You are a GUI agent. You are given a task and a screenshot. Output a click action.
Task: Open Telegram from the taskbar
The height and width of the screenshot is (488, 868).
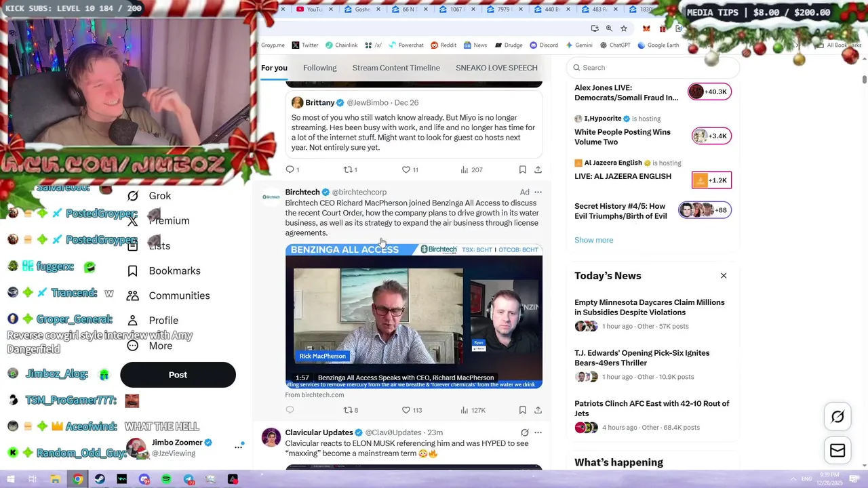(x=189, y=479)
